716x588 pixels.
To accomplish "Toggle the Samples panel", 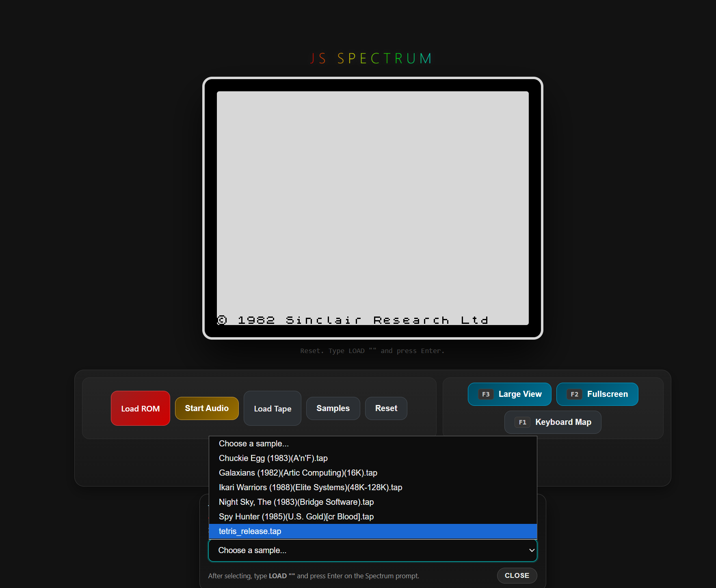I will coord(333,408).
